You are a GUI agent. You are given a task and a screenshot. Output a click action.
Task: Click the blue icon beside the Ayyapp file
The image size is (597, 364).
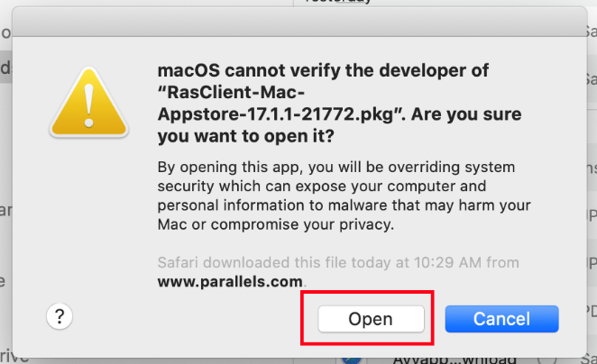351,360
